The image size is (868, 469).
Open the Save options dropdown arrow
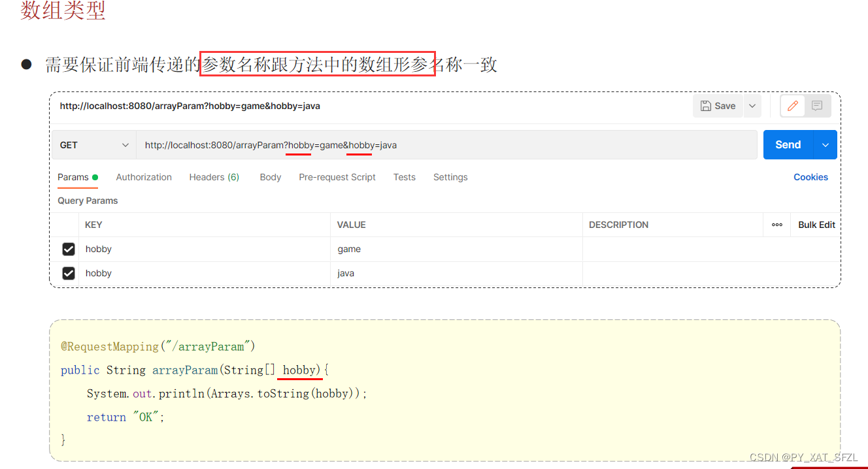click(x=752, y=106)
